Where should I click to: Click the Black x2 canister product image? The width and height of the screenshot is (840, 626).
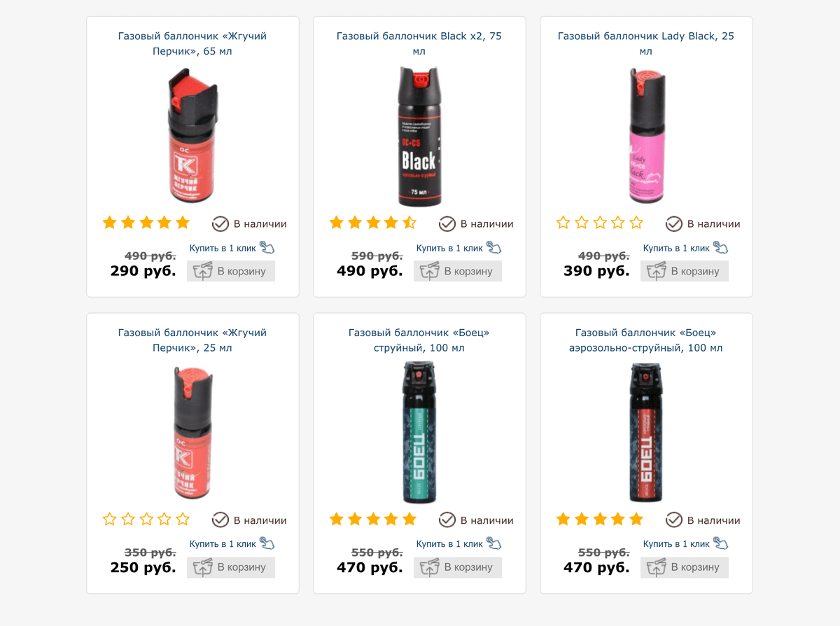tap(419, 133)
